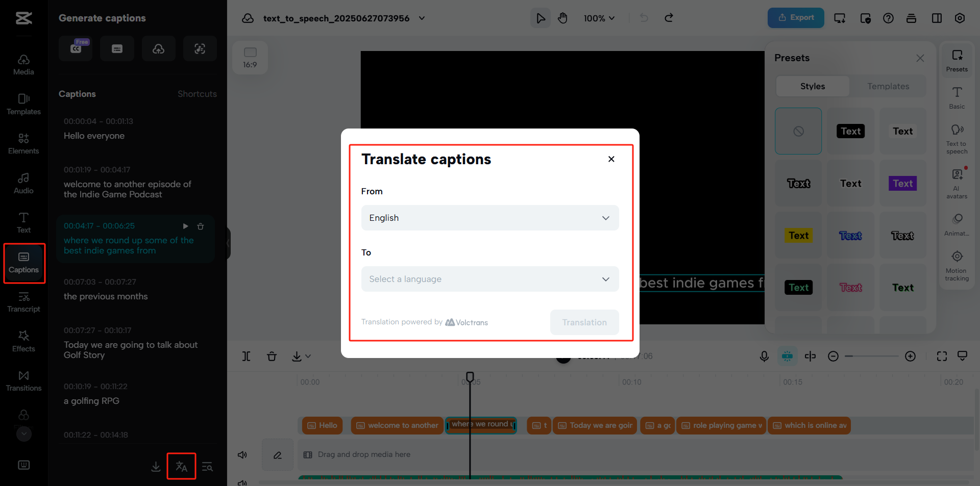
Task: Open AI avatars panel
Action: [957, 184]
